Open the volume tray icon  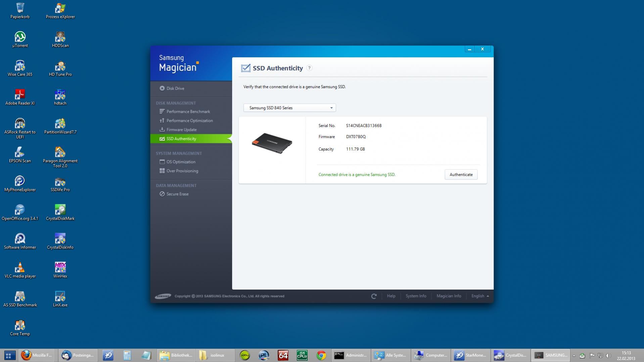tap(608, 356)
